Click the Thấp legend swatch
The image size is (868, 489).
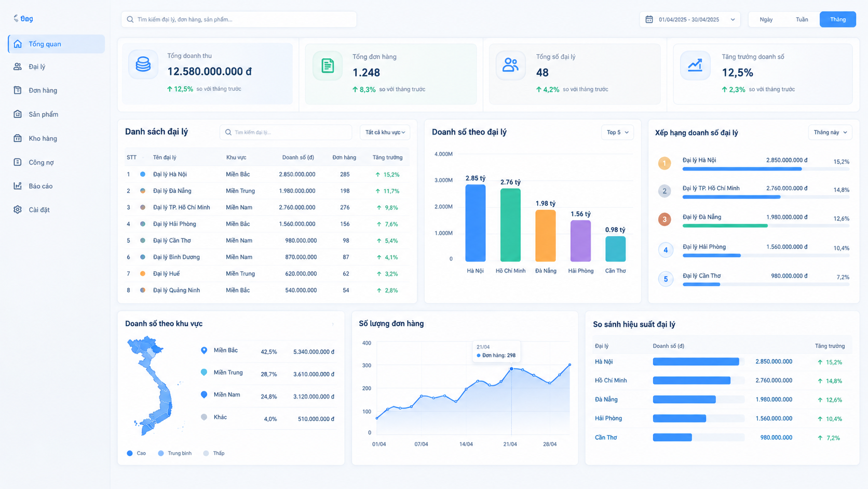click(x=206, y=453)
